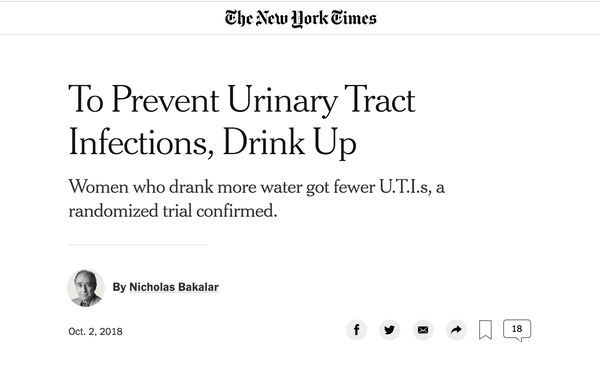
Task: Open more sharing options arrow icon
Action: (456, 330)
